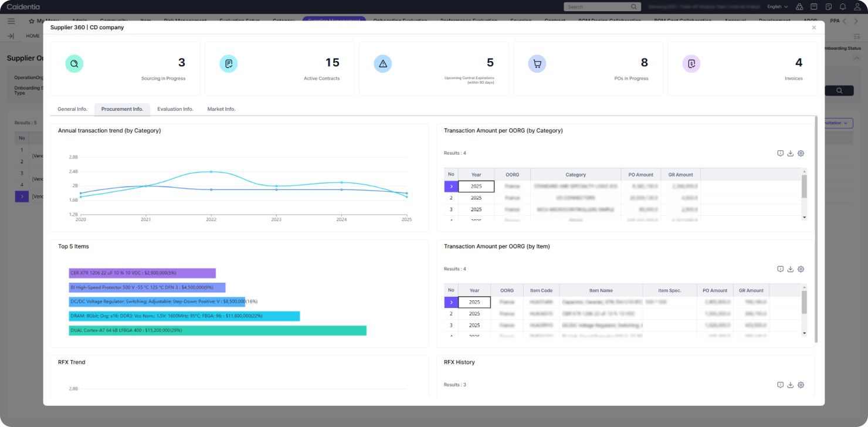Select the Market Info. tab
The width and height of the screenshot is (868, 427).
click(221, 109)
